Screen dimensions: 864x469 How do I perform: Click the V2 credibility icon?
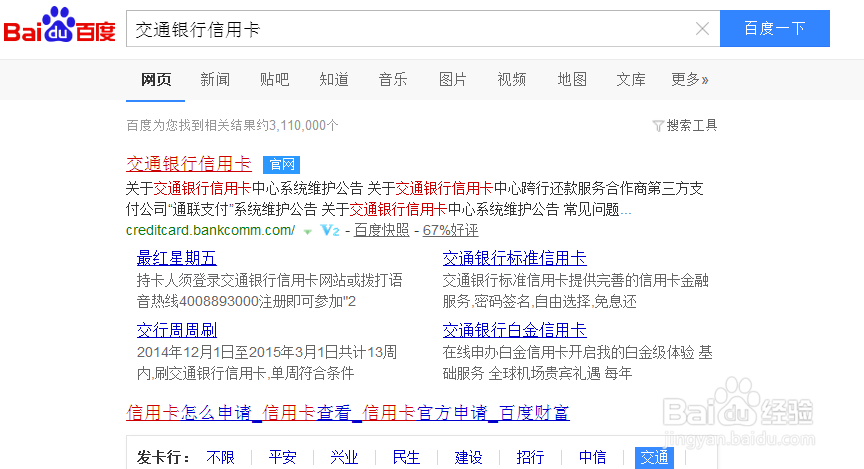330,230
